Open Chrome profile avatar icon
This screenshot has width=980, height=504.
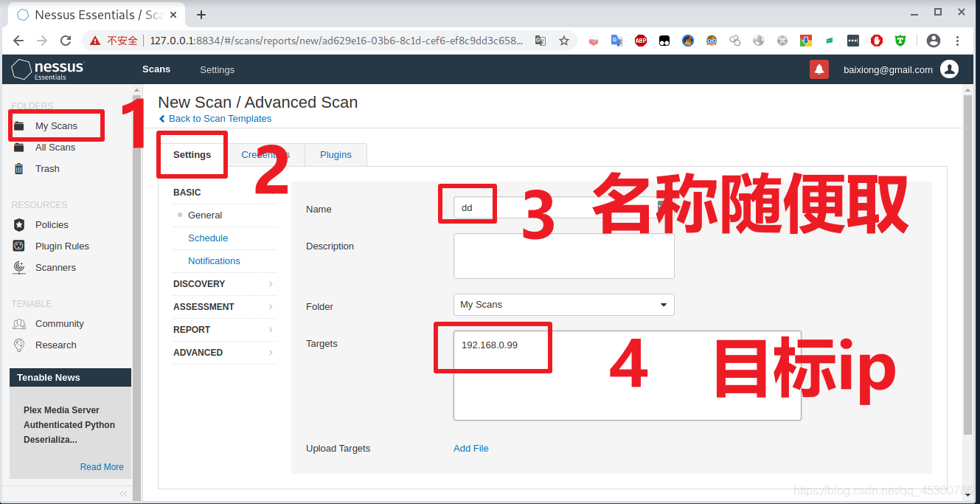pos(934,41)
